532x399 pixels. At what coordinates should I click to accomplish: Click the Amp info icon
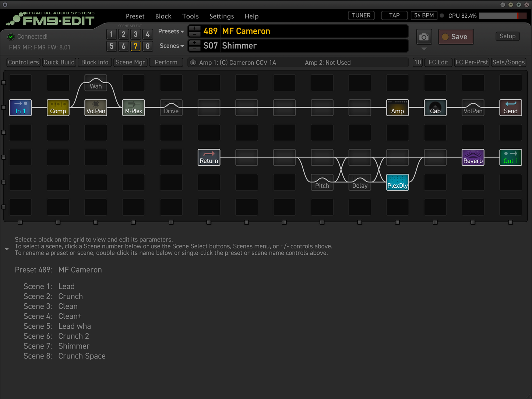193,63
